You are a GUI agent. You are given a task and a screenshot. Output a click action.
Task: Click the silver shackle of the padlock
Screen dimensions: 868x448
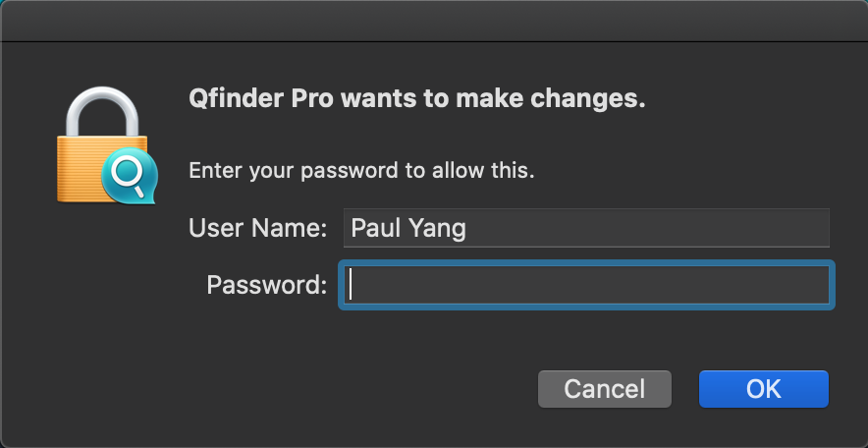tap(102, 112)
